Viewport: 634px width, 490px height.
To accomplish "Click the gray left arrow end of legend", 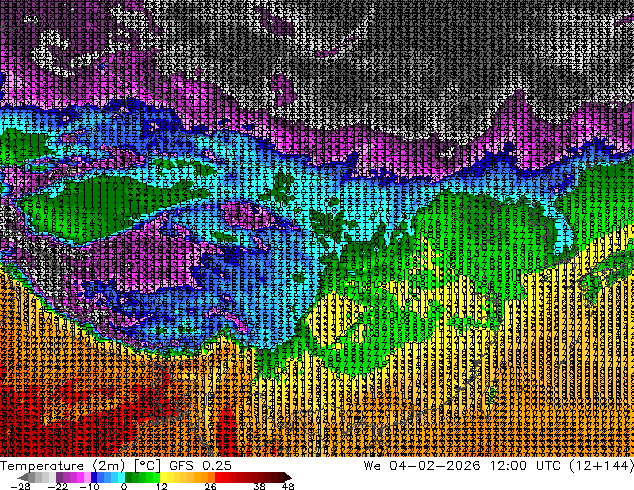I will coord(23,477).
